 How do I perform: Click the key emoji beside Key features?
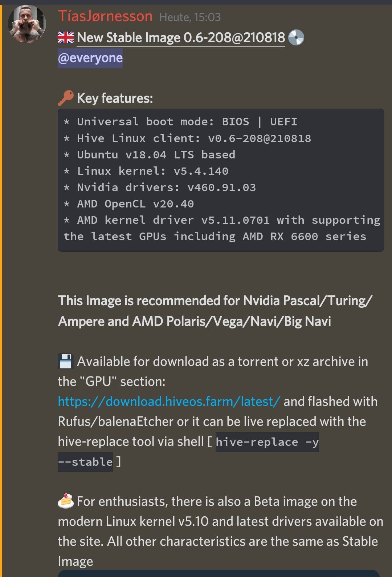click(66, 98)
